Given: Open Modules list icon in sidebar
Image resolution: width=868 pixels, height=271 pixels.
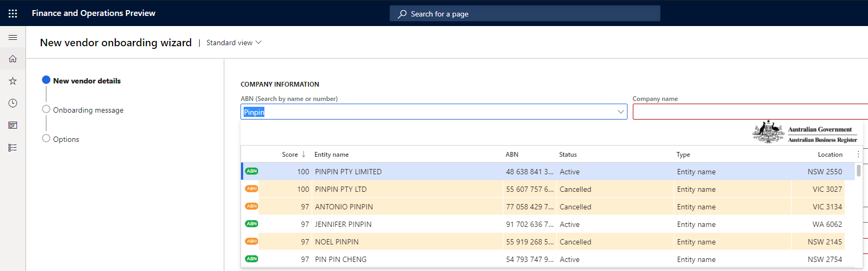Looking at the screenshot, I should click(x=13, y=148).
